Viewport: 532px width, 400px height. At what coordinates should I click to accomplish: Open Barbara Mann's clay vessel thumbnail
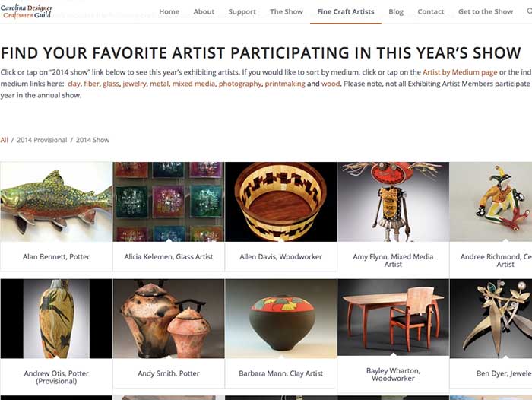coord(281,319)
